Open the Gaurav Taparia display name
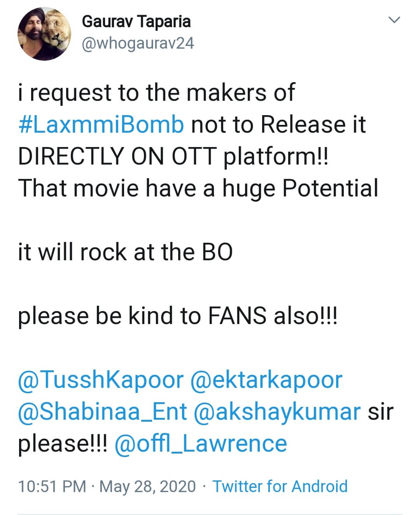This screenshot has width=420, height=515. coord(136,21)
